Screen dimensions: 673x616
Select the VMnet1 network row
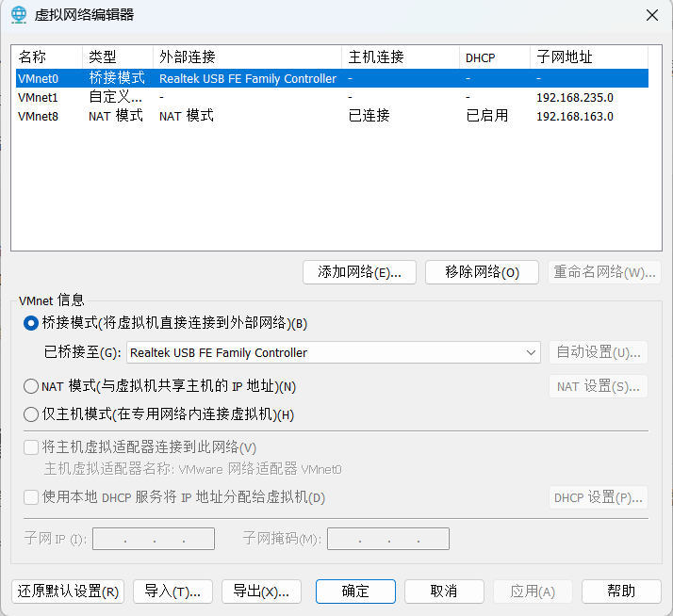pyautogui.click(x=332, y=97)
